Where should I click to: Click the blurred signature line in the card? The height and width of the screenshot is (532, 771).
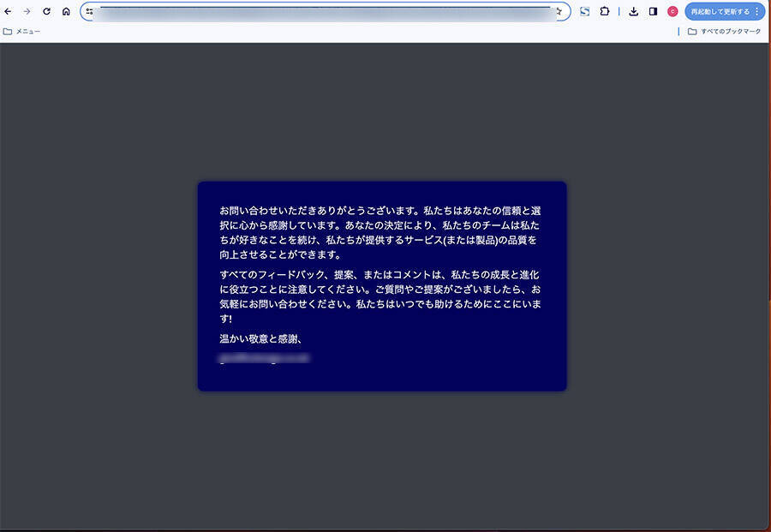point(264,358)
